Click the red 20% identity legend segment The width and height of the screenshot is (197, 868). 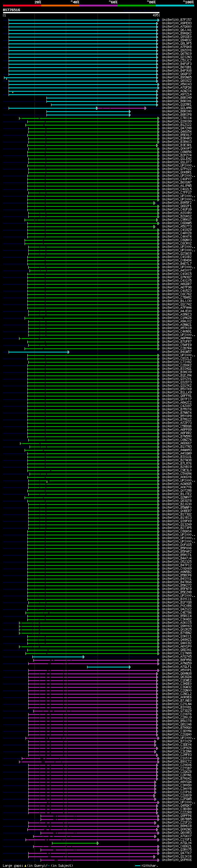(x=22, y=6)
